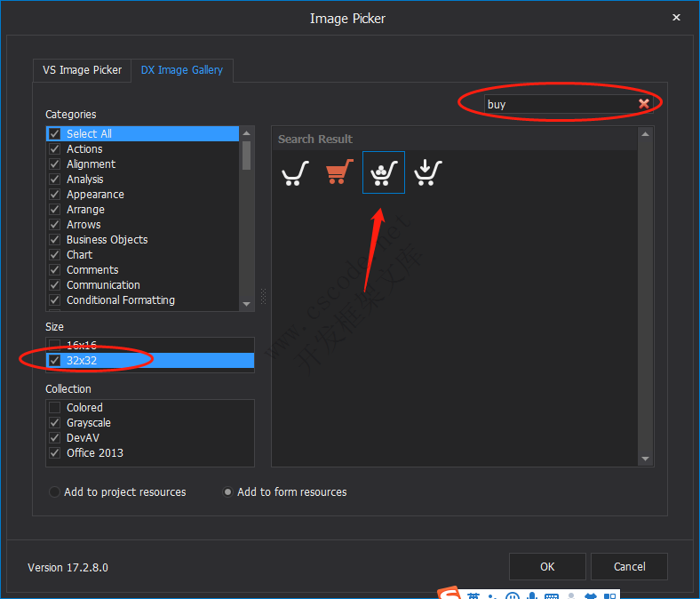Choose Add to project resources option
Image resolution: width=700 pixels, height=599 pixels.
[x=55, y=491]
